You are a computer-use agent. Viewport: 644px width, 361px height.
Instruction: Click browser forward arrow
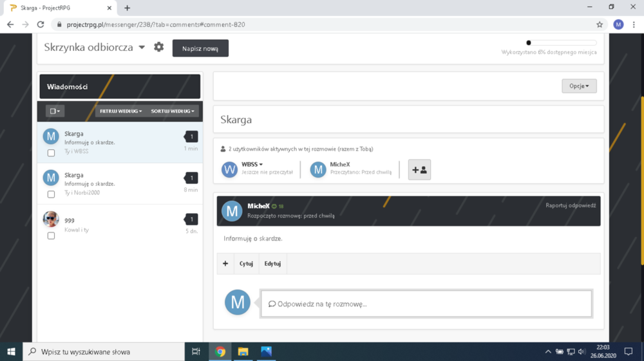click(x=26, y=24)
